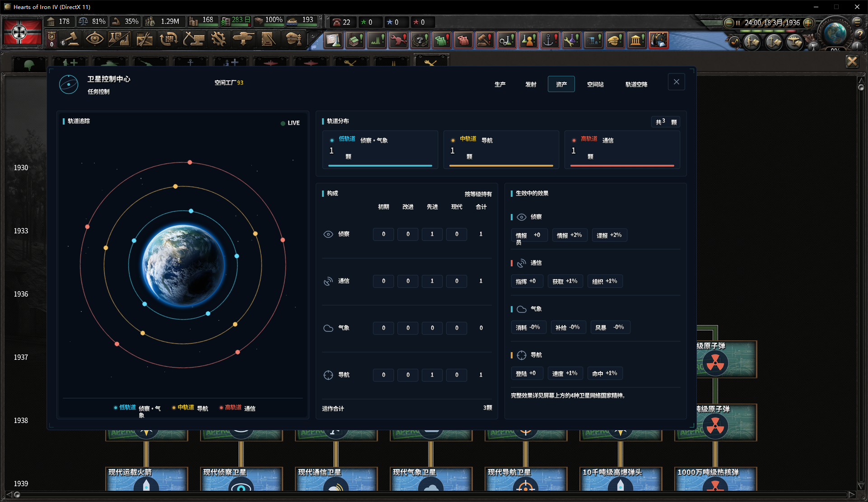This screenshot has height=502, width=868.
Task: Select the 高轨道 communication orbit card
Action: [x=622, y=149]
